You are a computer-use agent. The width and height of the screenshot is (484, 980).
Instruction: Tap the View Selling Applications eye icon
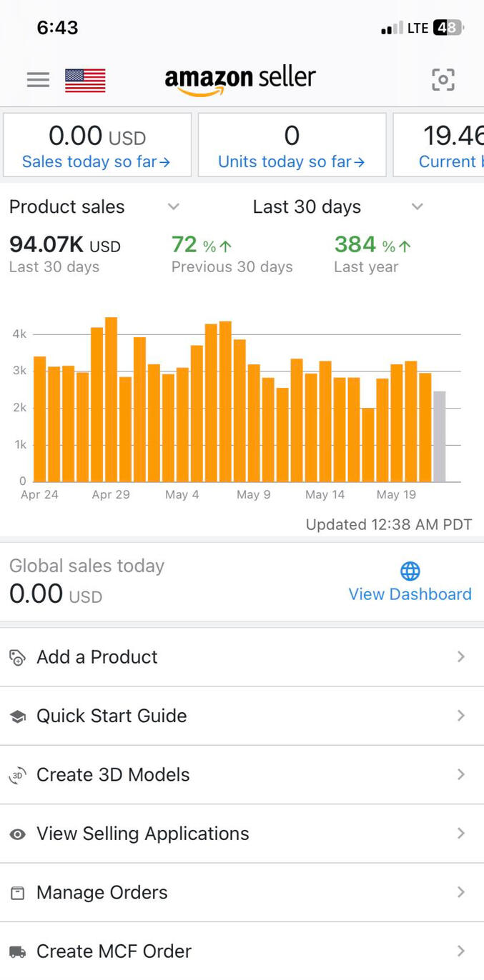click(x=18, y=834)
